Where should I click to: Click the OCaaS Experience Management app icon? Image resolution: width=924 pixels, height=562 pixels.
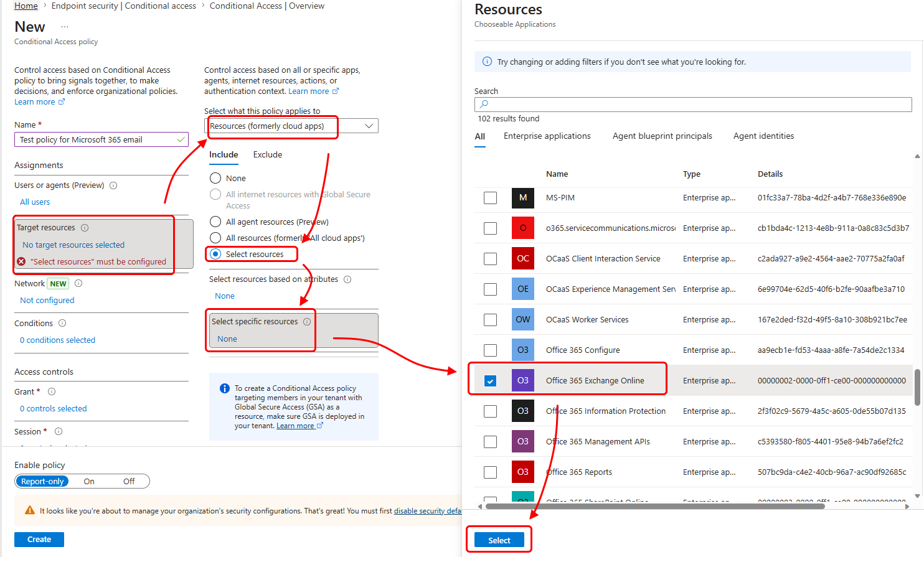click(523, 289)
